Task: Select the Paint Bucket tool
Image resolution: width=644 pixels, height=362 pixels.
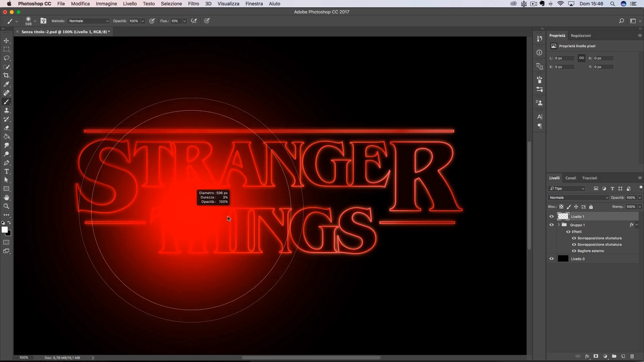Action: pyautogui.click(x=6, y=137)
